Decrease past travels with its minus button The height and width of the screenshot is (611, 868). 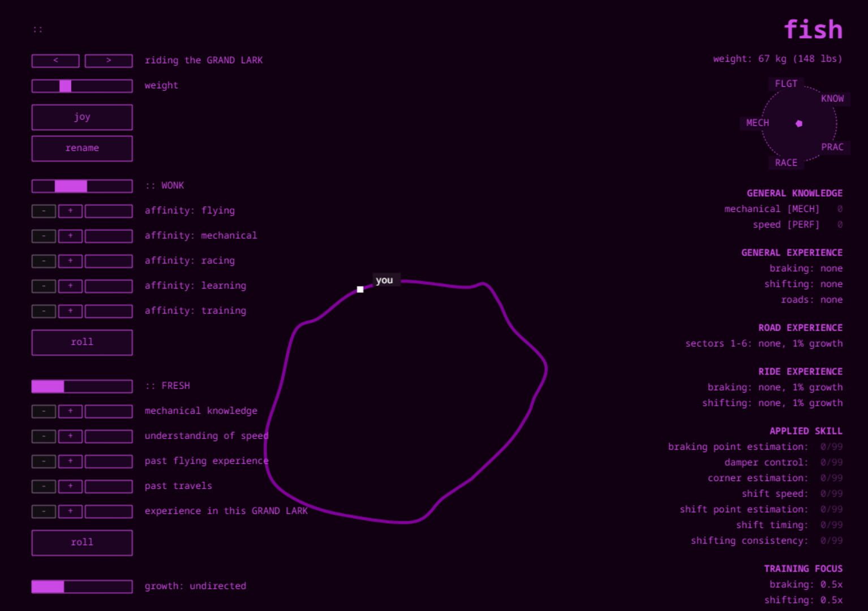click(43, 486)
